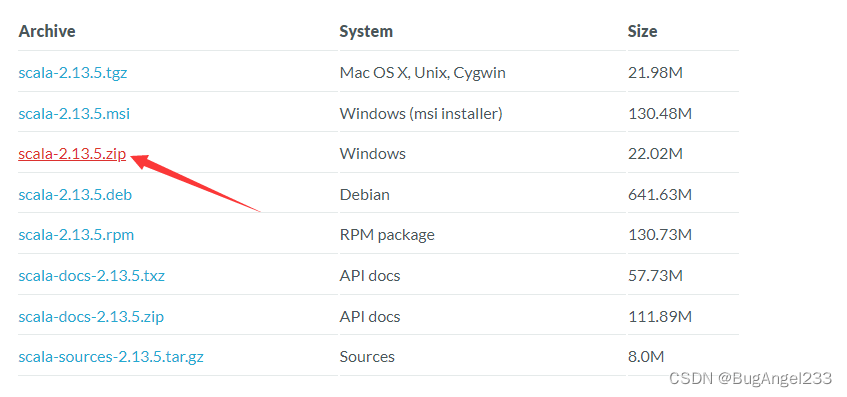Select the 641.63M size value
Viewport: 847px width, 397px height.
pyautogui.click(x=660, y=194)
